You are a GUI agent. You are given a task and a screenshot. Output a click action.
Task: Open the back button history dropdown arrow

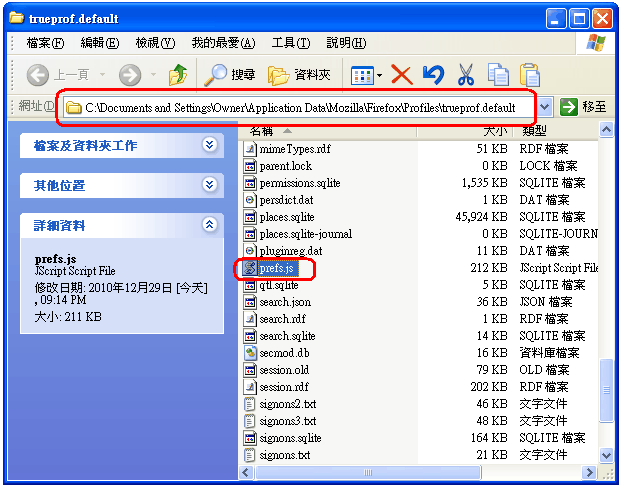(x=102, y=74)
